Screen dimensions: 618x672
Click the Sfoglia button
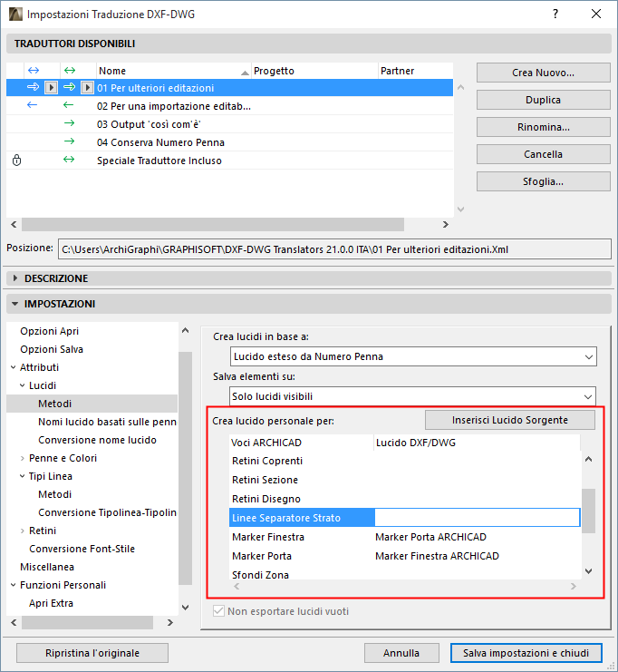coord(543,181)
